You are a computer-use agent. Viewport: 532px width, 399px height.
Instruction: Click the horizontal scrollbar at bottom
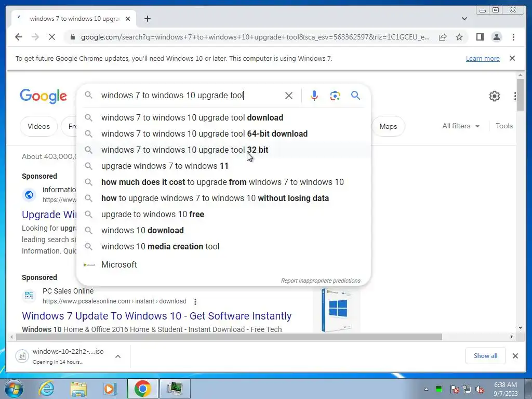[x=229, y=337]
